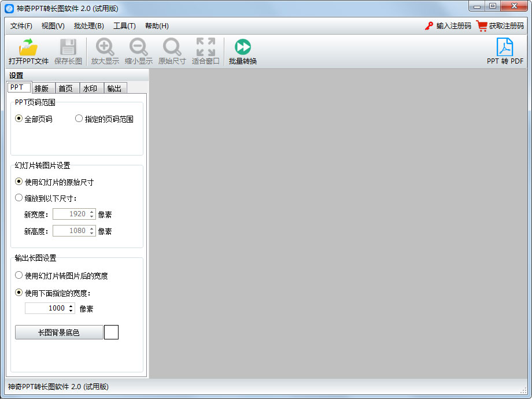The width and height of the screenshot is (532, 399).
Task: Switch to the 水印 tab
Action: pyautogui.click(x=90, y=88)
